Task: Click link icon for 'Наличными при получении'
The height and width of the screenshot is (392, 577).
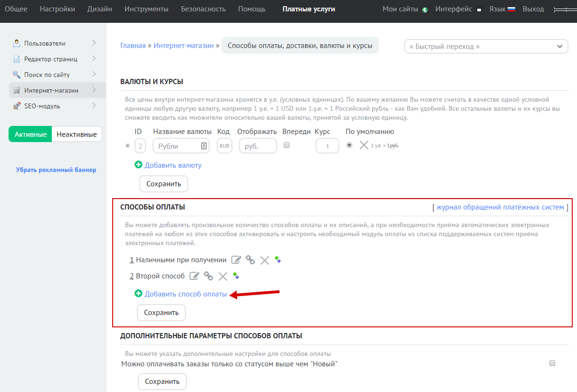Action: (250, 260)
